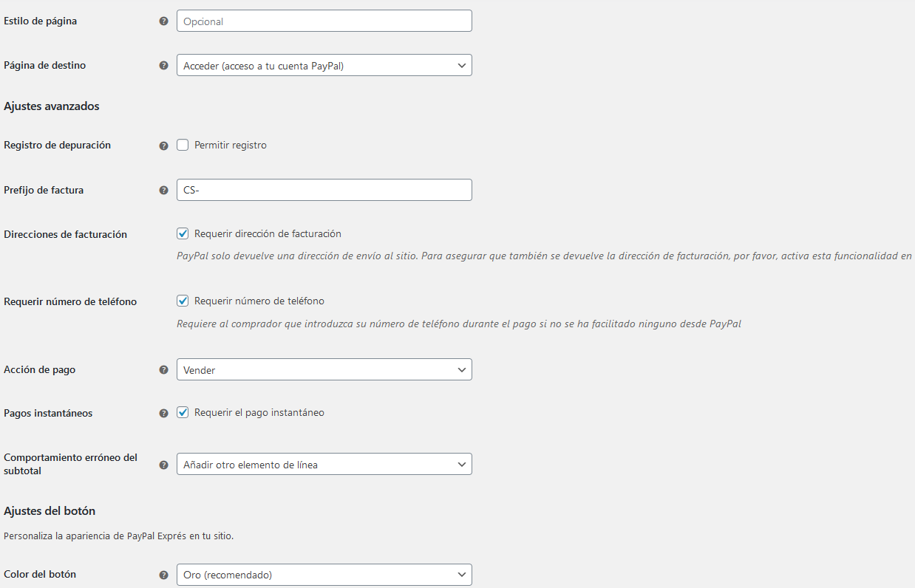
Task: Click help icon for Pagos instantáneos
Action: pyautogui.click(x=164, y=413)
